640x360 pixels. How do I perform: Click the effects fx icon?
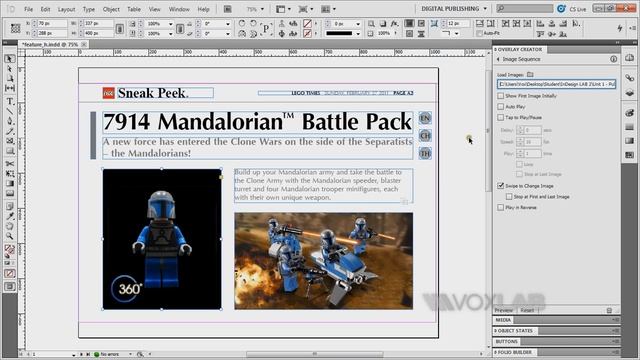394,24
